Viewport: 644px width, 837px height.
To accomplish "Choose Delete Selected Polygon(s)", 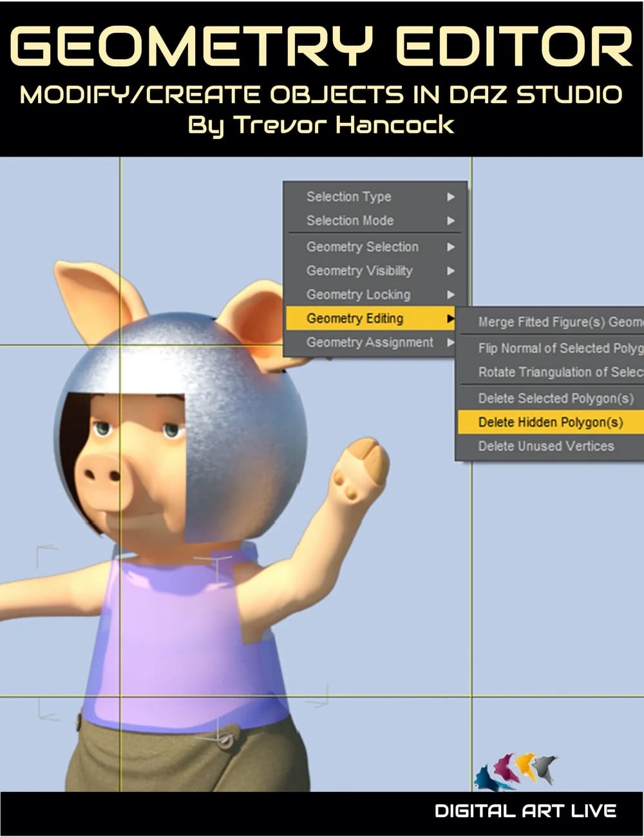I will pos(551,399).
